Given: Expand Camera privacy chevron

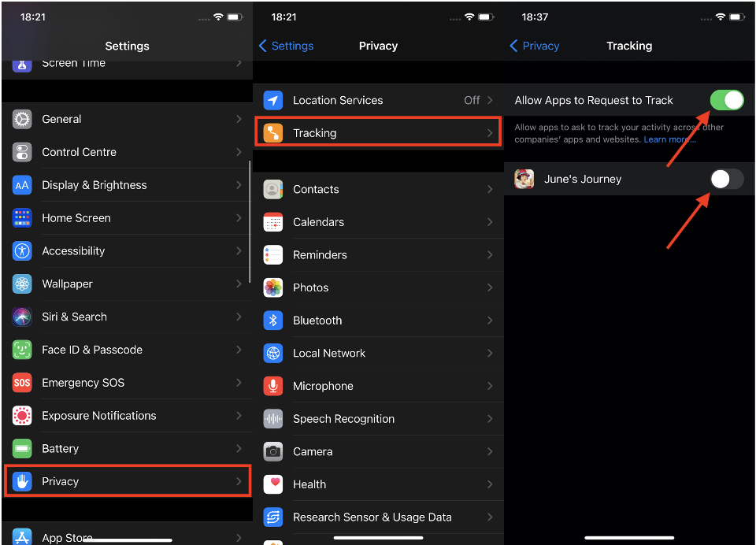Looking at the screenshot, I should pyautogui.click(x=490, y=451).
